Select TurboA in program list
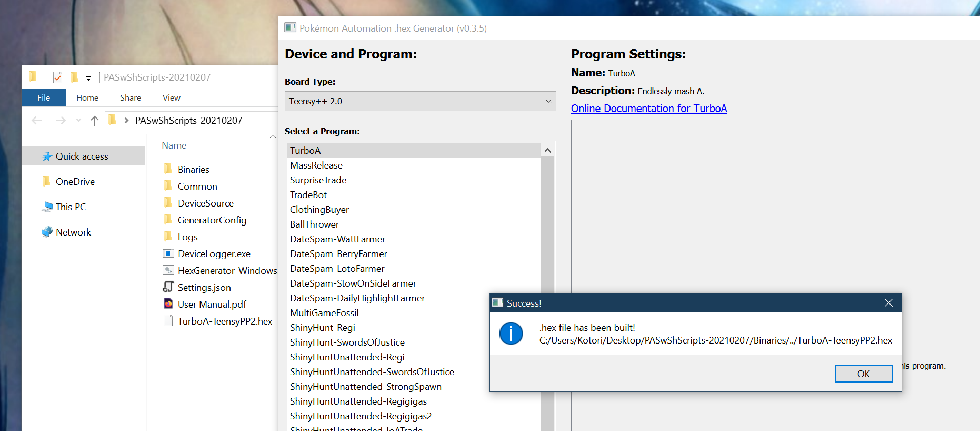Image resolution: width=980 pixels, height=431 pixels. coord(414,150)
